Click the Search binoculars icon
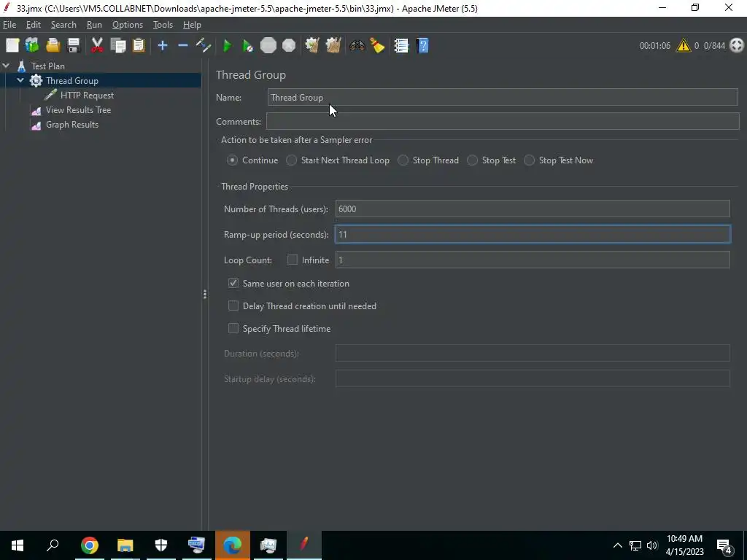 coord(357,45)
